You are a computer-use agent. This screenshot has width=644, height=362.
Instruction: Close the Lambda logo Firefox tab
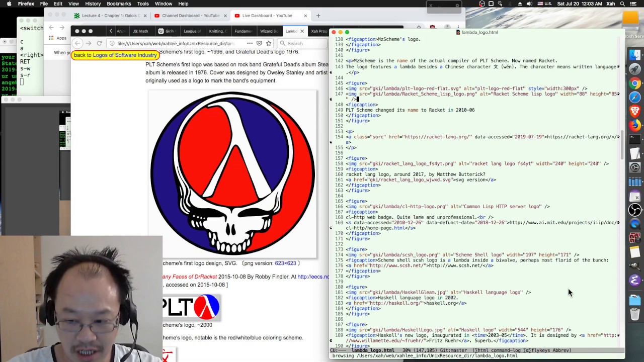point(302,31)
